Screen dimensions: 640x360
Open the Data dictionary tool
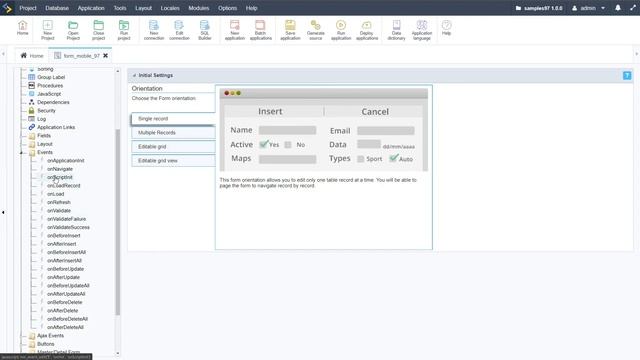396,30
